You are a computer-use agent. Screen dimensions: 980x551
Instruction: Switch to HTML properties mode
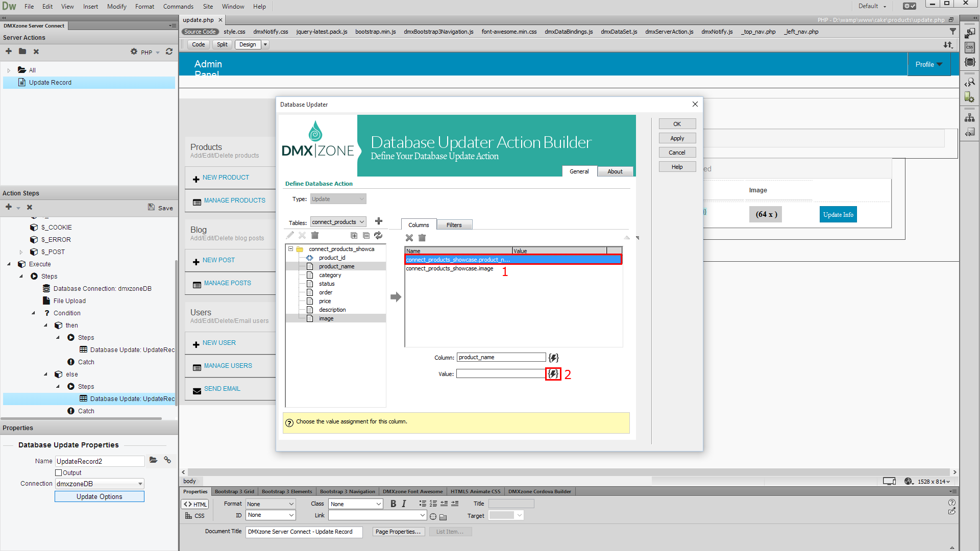pyautogui.click(x=195, y=504)
